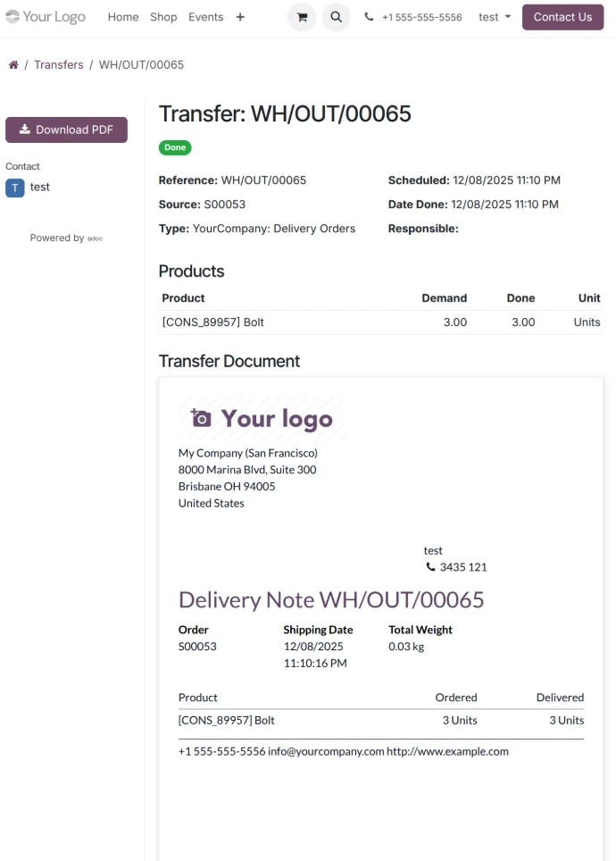Click the phone icon in header
Image resolution: width=616 pixels, height=861 pixels.
pos(370,17)
